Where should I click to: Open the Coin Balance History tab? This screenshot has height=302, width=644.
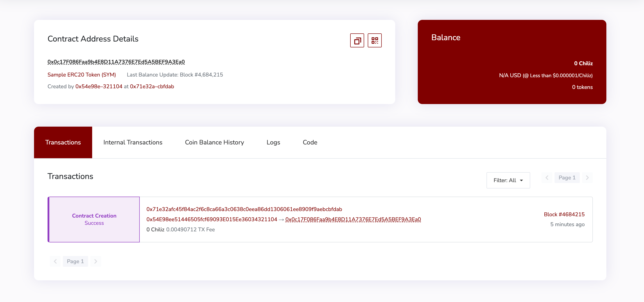(x=214, y=142)
